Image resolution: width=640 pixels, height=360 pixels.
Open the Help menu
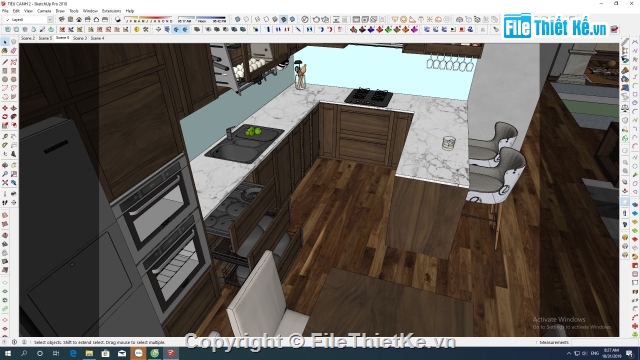point(130,11)
